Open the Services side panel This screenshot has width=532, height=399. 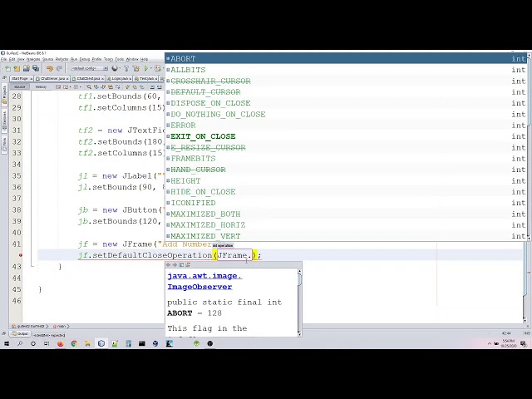tap(4, 121)
